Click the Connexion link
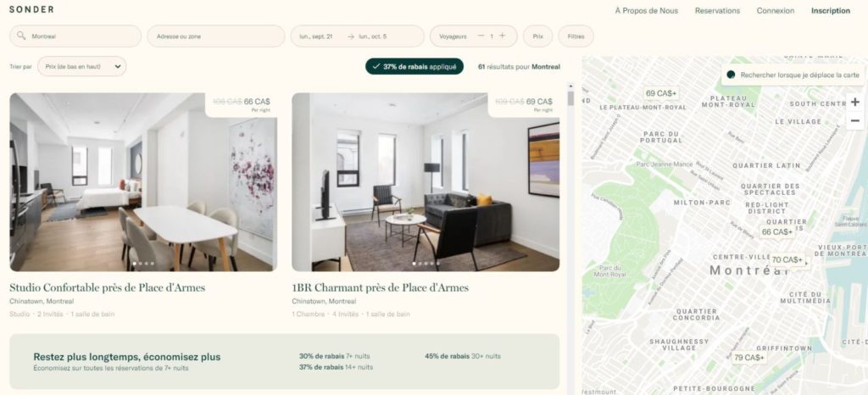This screenshot has width=868, height=395. tap(775, 10)
